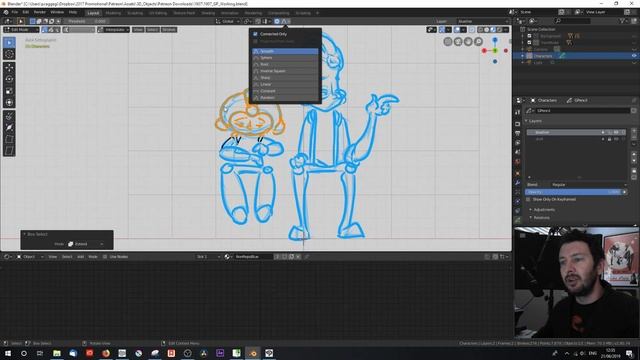Click the proportional editing falloff icon
The image size is (640, 360).
(285, 21)
